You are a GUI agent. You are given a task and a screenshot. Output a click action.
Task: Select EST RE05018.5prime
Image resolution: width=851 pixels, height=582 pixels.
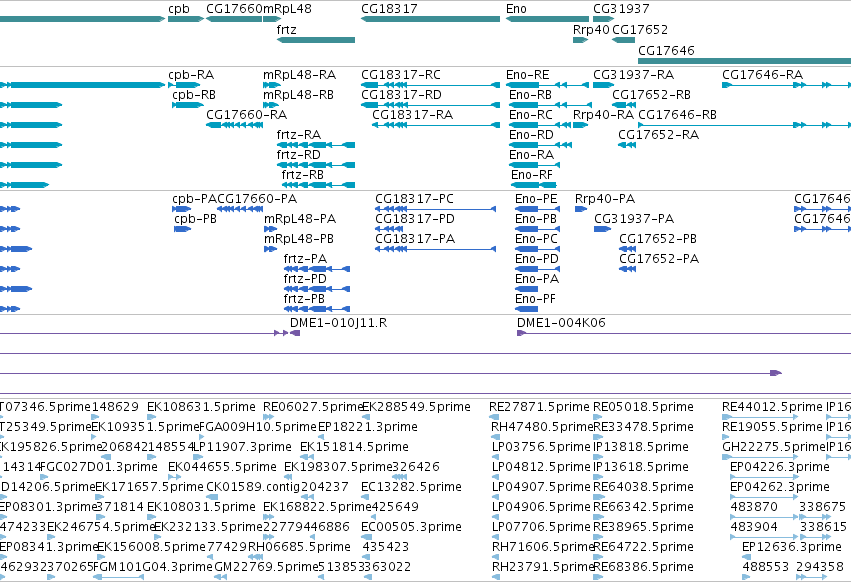[643, 407]
